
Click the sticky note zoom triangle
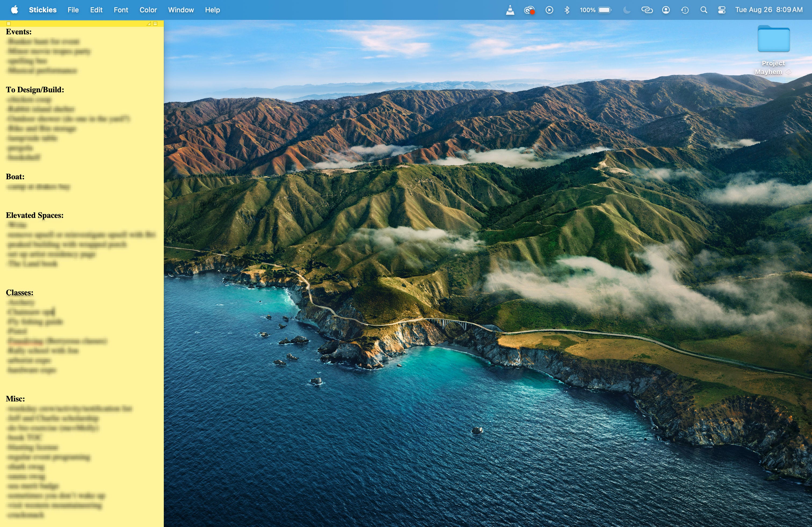(x=149, y=24)
